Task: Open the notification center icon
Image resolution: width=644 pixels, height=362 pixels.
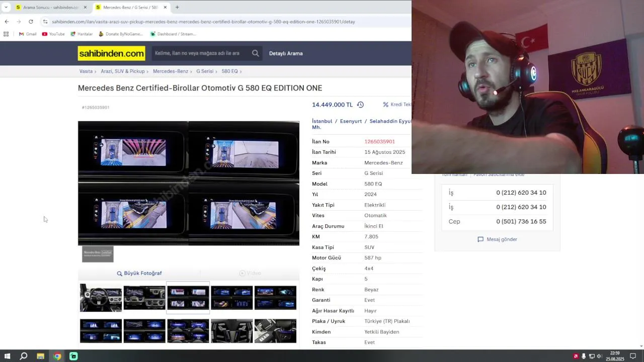Action: click(x=633, y=356)
